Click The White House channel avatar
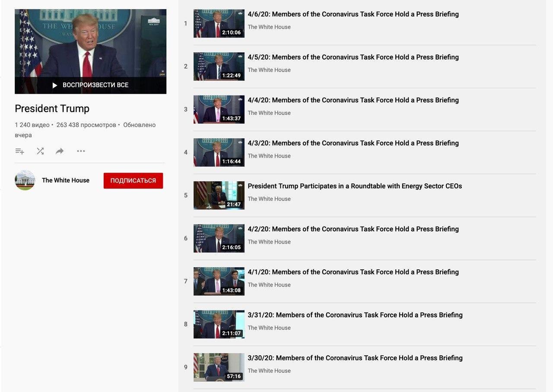The image size is (553, 392). point(25,180)
